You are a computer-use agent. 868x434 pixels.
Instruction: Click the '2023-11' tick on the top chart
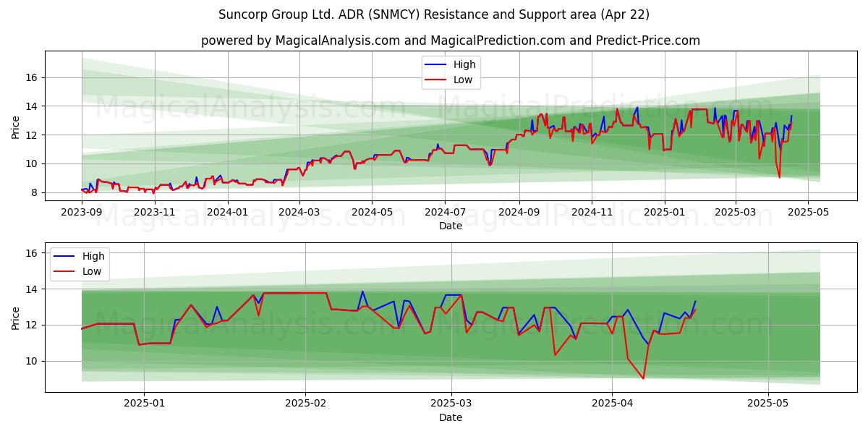(155, 212)
